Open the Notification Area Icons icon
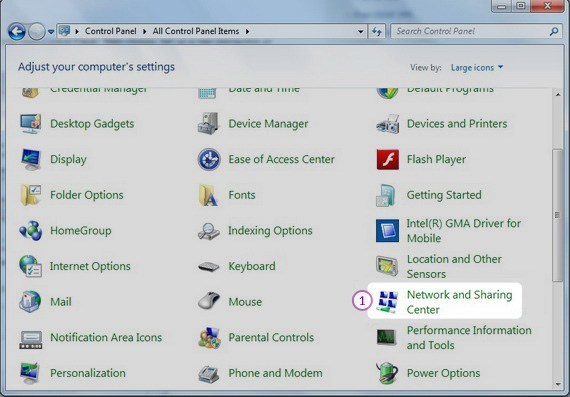 (x=31, y=340)
